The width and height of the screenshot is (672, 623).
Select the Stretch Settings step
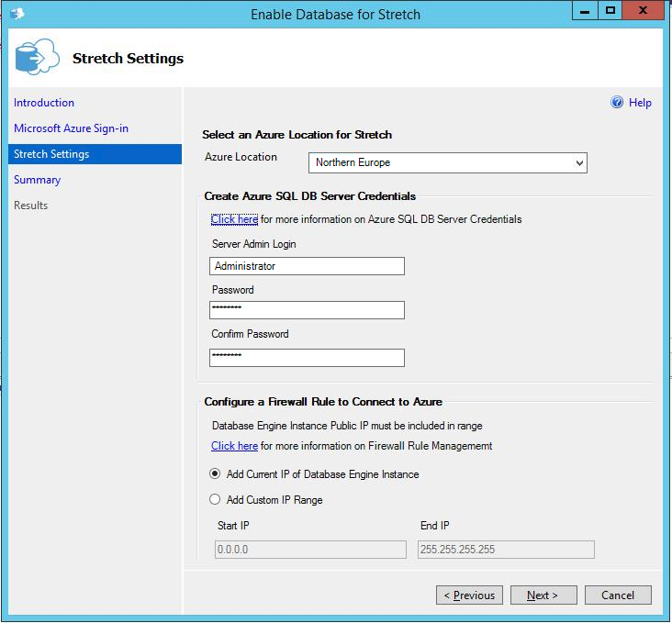pyautogui.click(x=95, y=154)
